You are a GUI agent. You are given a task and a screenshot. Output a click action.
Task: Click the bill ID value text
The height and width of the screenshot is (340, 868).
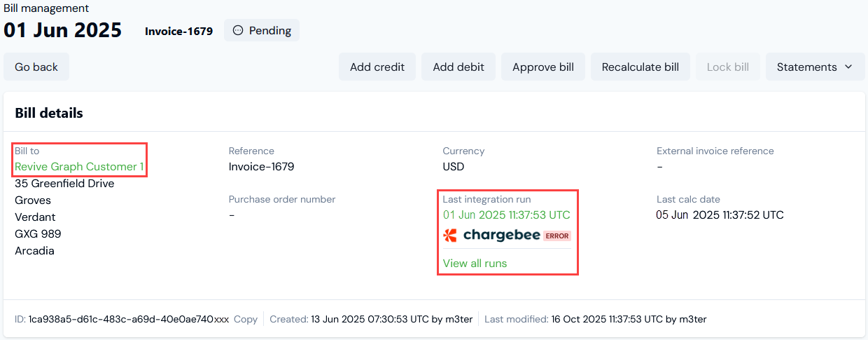pos(129,320)
